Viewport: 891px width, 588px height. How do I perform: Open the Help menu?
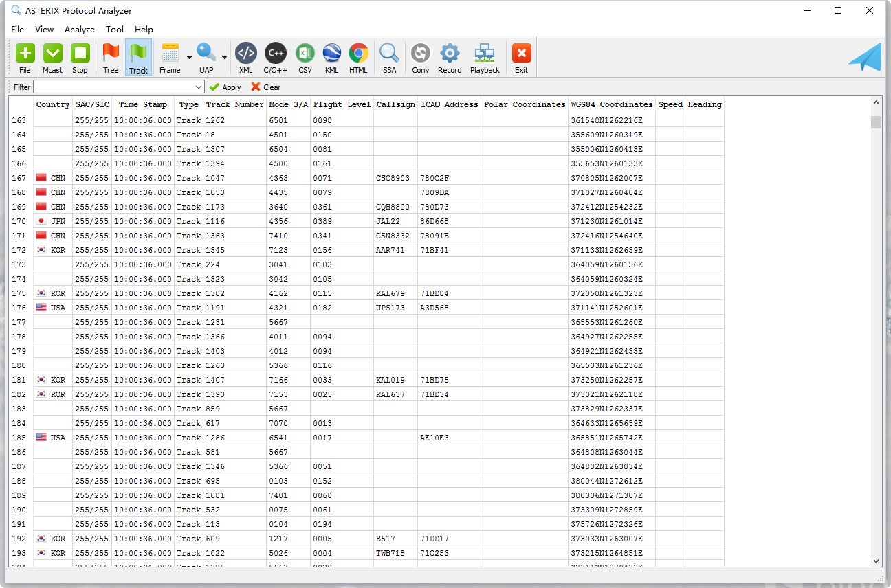(x=144, y=30)
